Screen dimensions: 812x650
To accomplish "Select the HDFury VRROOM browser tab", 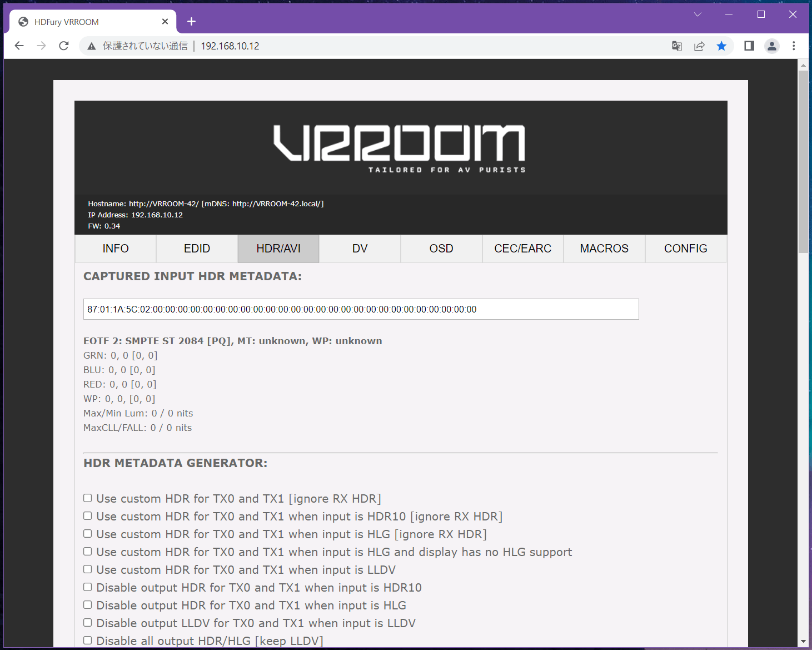I will (x=93, y=22).
